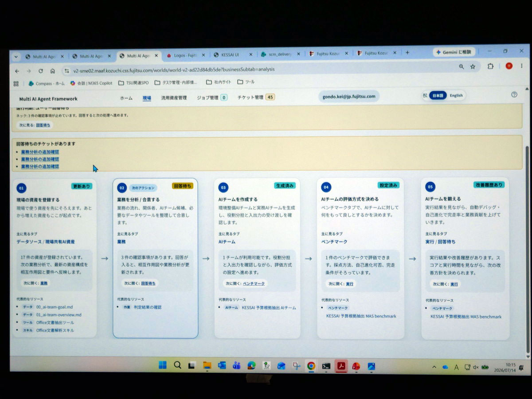Open Windows taskbar search
Image resolution: width=532 pixels, height=399 pixels.
point(177,365)
